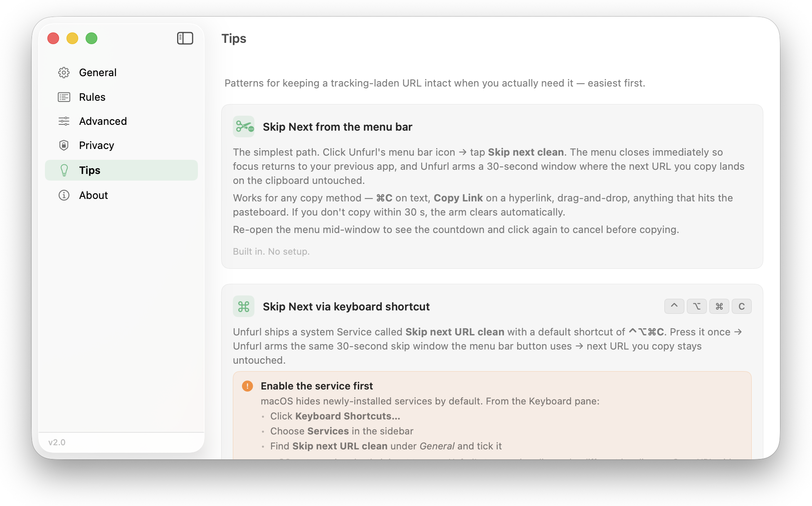This screenshot has height=506, width=812.
Task: Click the Privacy shield icon
Action: coord(64,145)
